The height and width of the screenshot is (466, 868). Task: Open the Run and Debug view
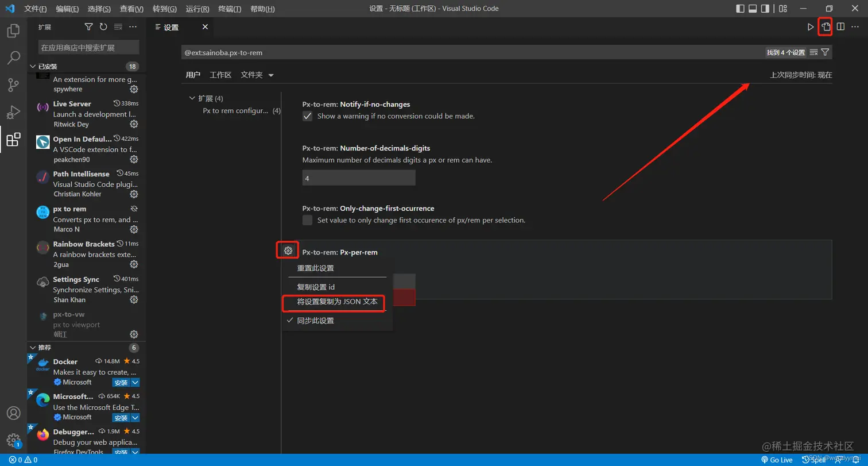[13, 112]
